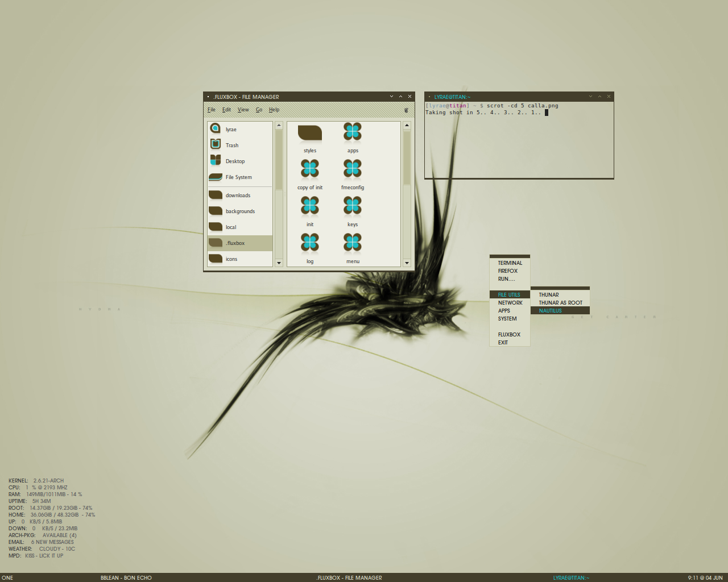
Task: Expand the FILE UTILS submenu
Action: click(x=510, y=295)
